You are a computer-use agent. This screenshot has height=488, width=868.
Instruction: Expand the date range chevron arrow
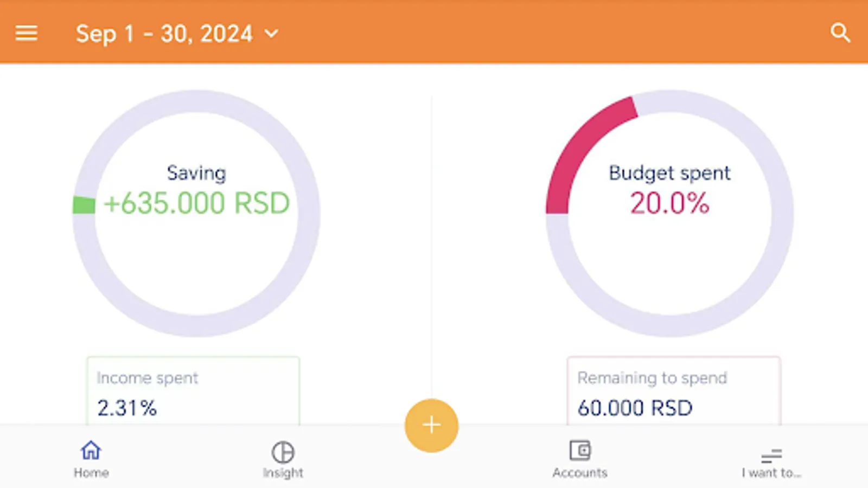coord(271,34)
